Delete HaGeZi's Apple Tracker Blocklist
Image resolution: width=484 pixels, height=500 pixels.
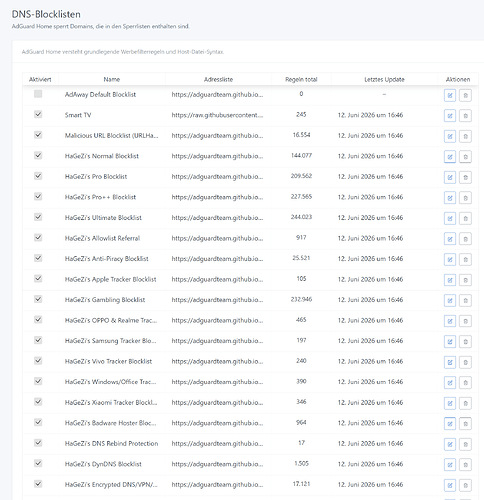(465, 280)
